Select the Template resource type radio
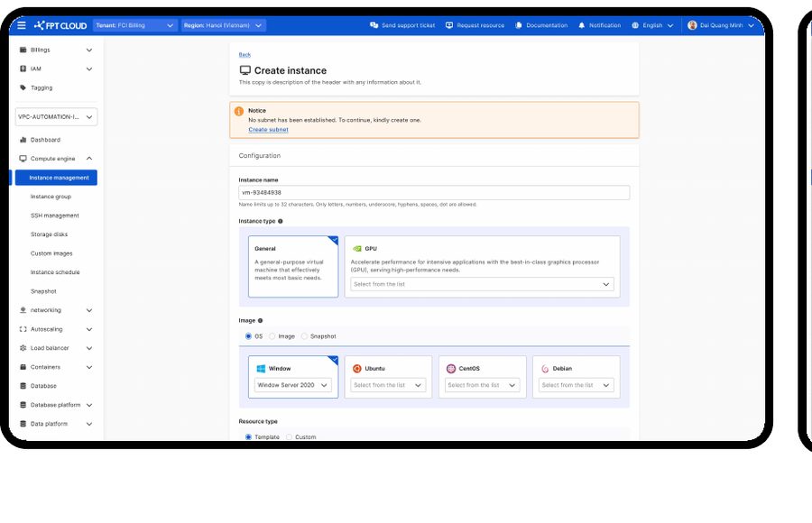The width and height of the screenshot is (812, 523). click(x=248, y=437)
